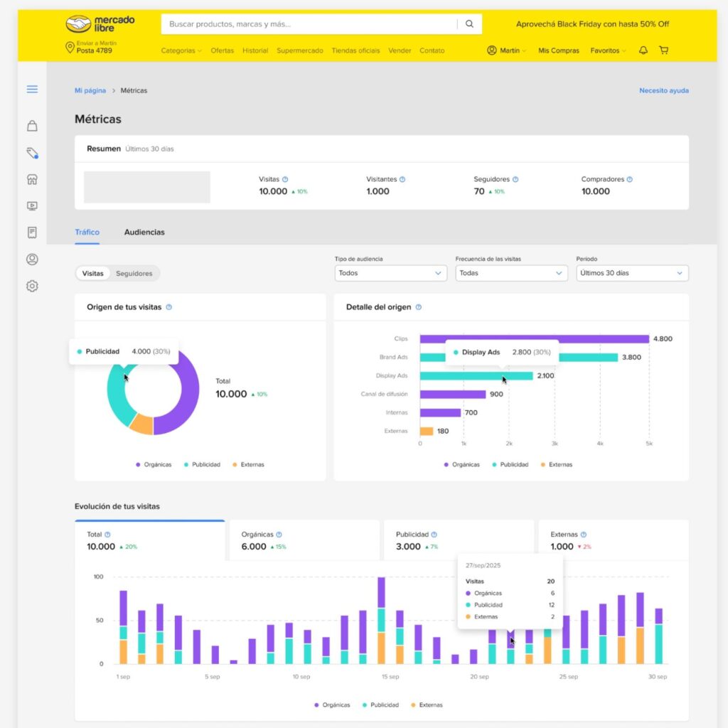Open the price tag sidebar icon with notification dot

[x=31, y=152]
